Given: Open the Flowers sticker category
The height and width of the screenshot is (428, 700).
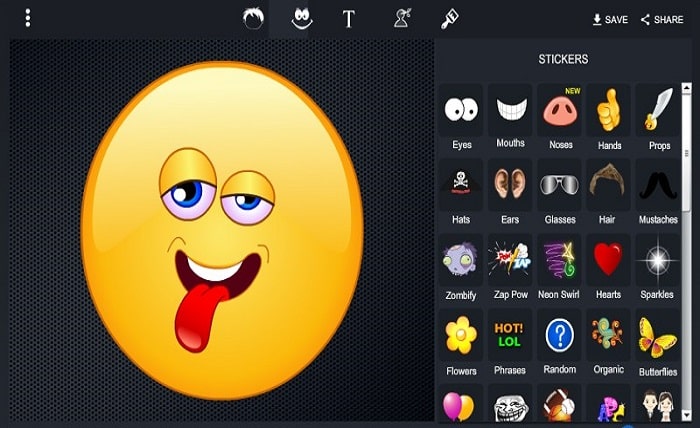Looking at the screenshot, I should tap(461, 343).
